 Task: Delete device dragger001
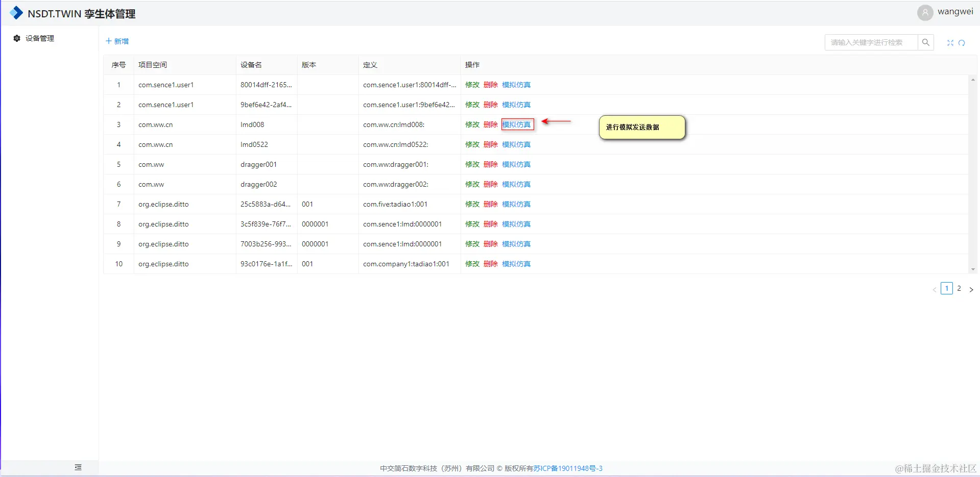(491, 164)
